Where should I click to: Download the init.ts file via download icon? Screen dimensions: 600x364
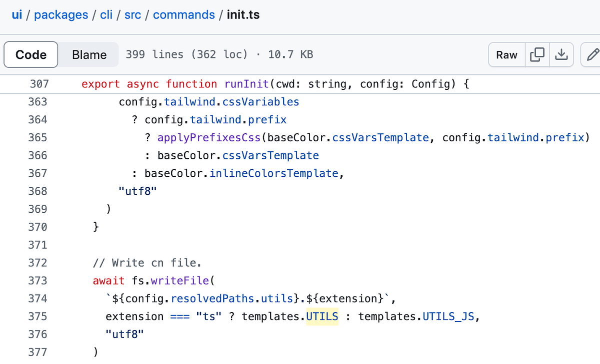pos(561,55)
